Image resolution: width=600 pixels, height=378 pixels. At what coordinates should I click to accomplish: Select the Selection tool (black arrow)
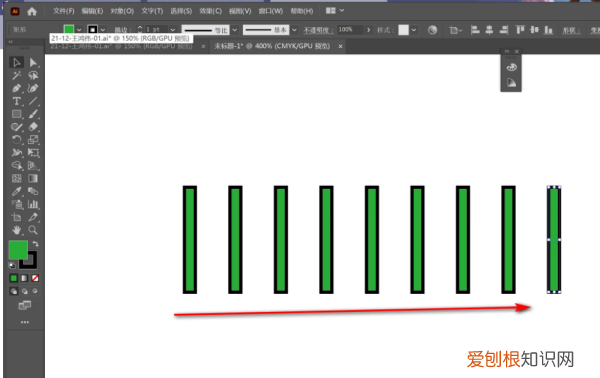pos(16,62)
